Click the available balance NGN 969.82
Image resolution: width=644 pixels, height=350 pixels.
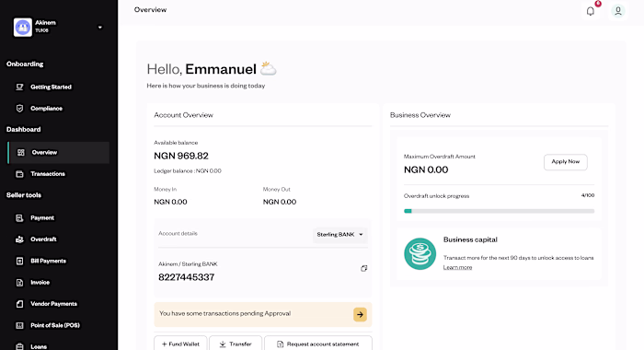pos(181,156)
